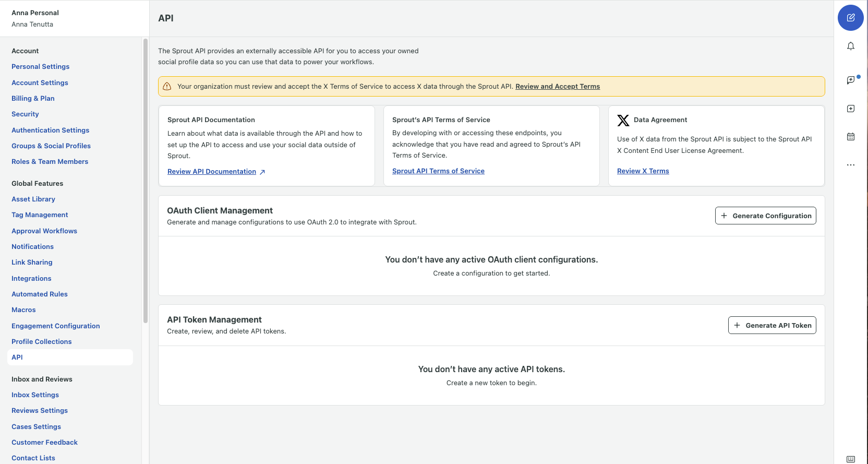The width and height of the screenshot is (868, 464).
Task: Open Notifications settings in sidebar
Action: 32,247
